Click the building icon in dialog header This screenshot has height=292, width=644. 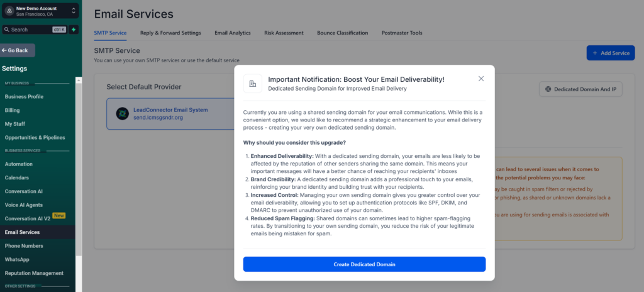[253, 84]
